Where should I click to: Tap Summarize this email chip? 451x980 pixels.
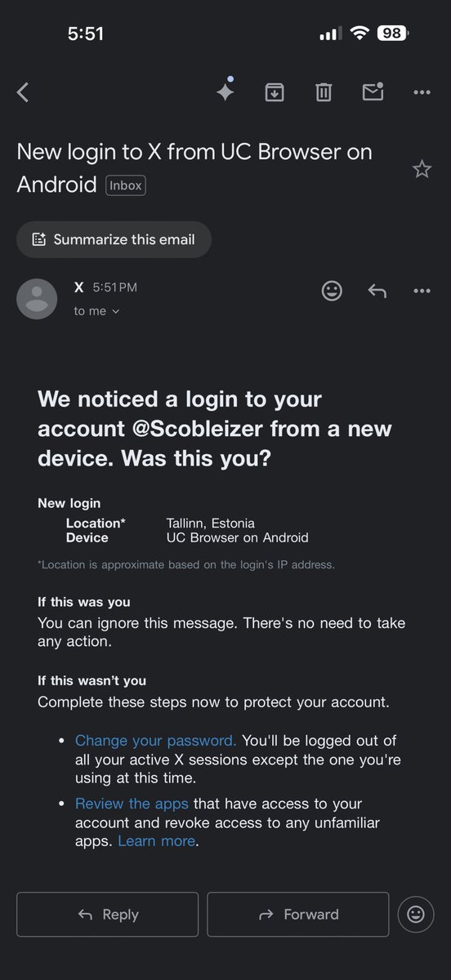click(x=114, y=239)
